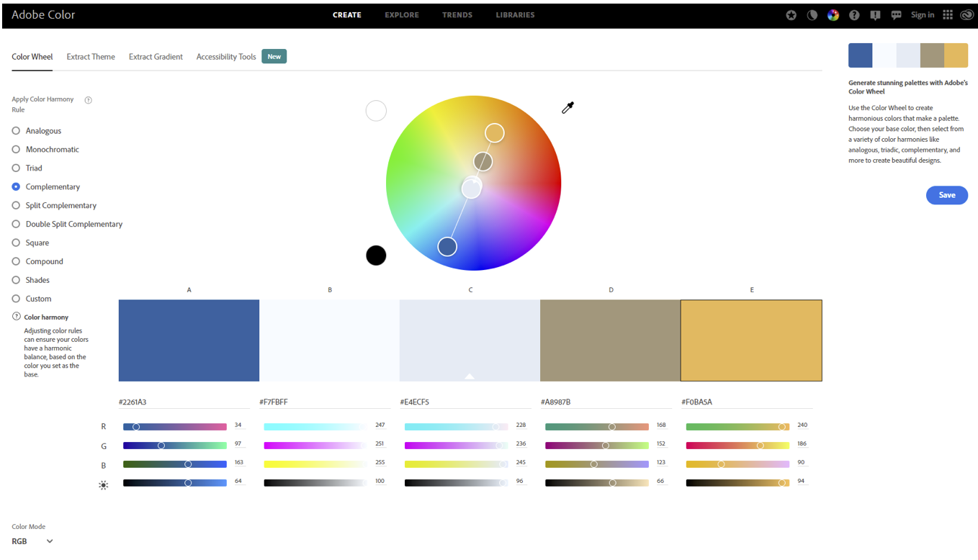Open the TRENDS menu
This screenshot has width=978, height=560.
[457, 15]
